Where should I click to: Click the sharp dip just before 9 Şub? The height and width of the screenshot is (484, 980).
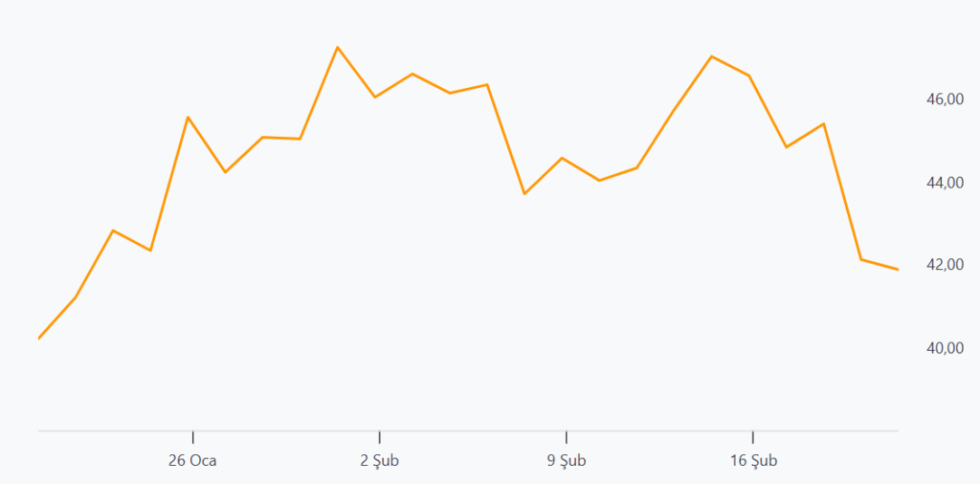coord(524,193)
